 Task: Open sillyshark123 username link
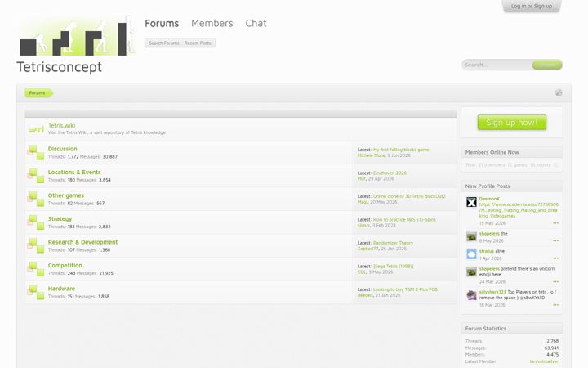pyautogui.click(x=492, y=292)
